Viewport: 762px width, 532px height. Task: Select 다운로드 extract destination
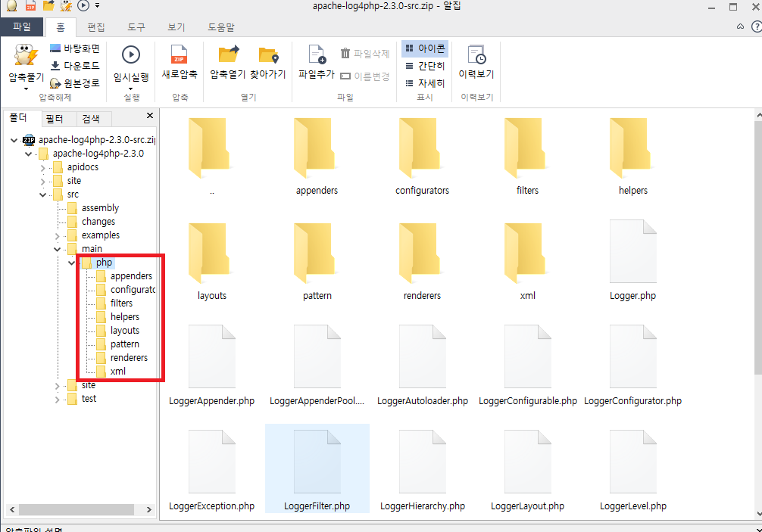pos(74,66)
